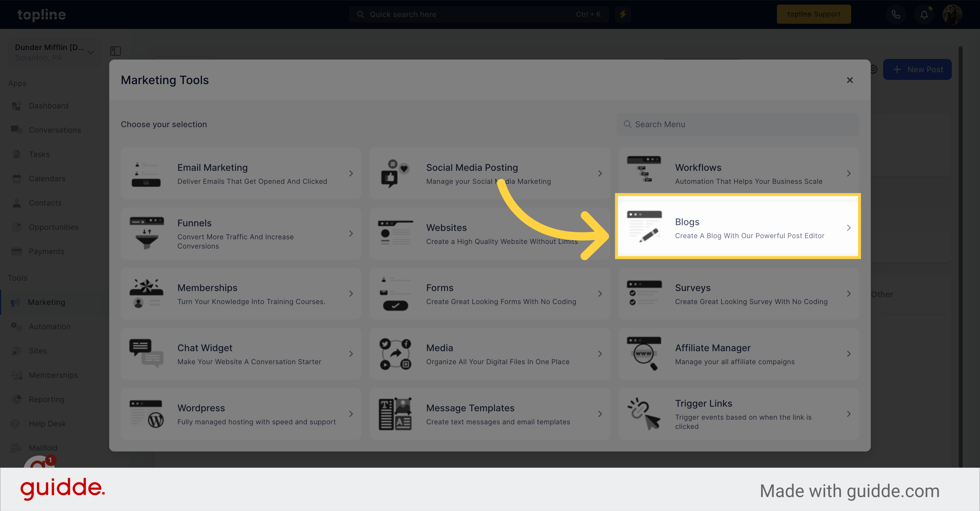Viewport: 980px width, 511px height.
Task: Click the New Post button
Action: pos(916,69)
